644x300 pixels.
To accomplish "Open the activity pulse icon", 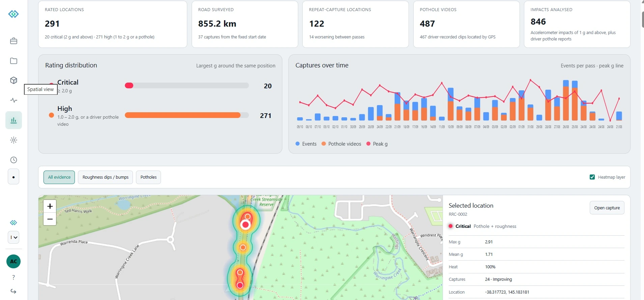I will click(13, 100).
